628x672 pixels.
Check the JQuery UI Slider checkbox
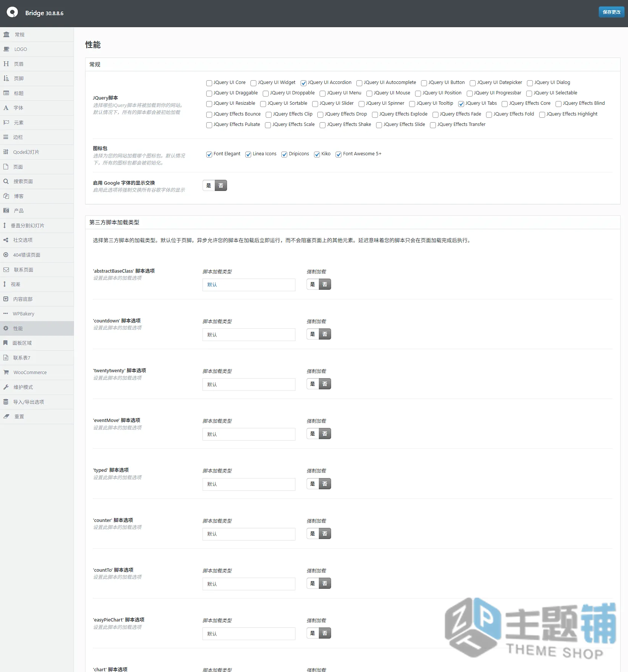(x=315, y=104)
